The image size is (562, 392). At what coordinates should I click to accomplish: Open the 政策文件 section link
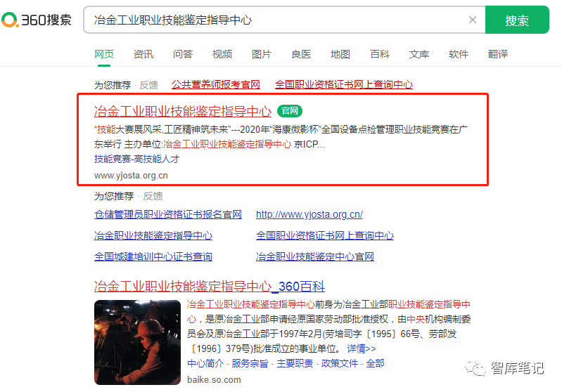[340, 363]
